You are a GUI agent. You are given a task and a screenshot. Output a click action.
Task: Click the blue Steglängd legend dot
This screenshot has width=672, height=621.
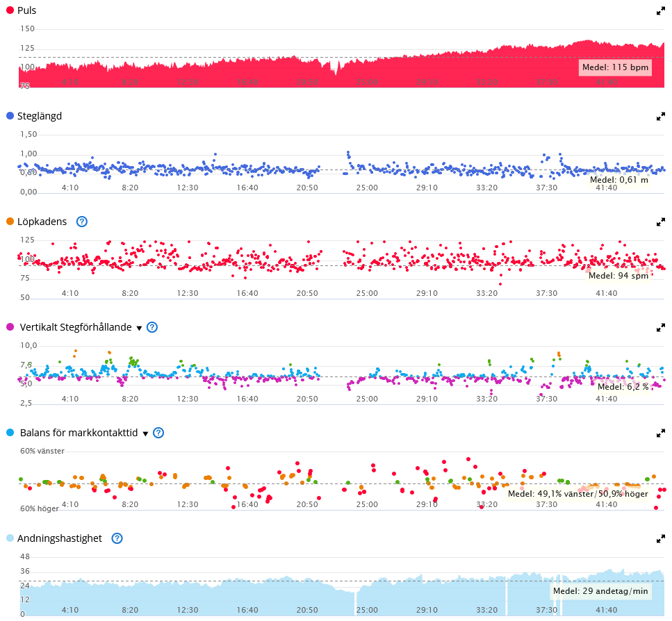10,115
